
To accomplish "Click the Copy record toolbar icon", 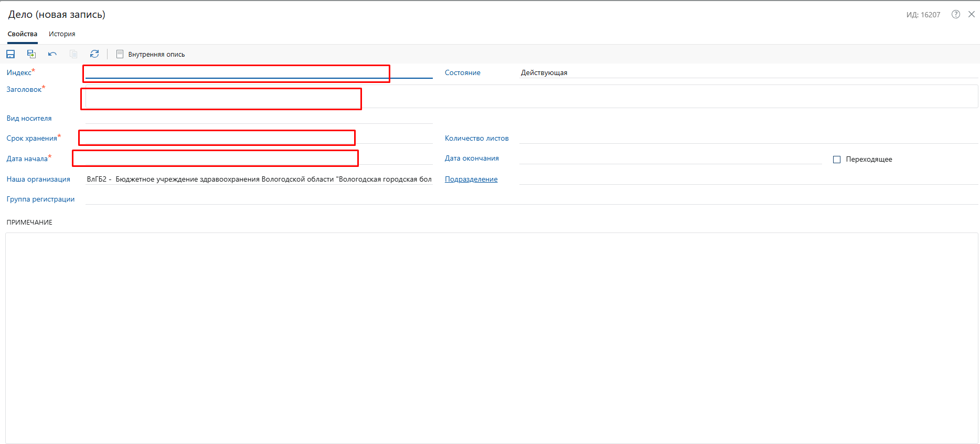I will tap(73, 54).
